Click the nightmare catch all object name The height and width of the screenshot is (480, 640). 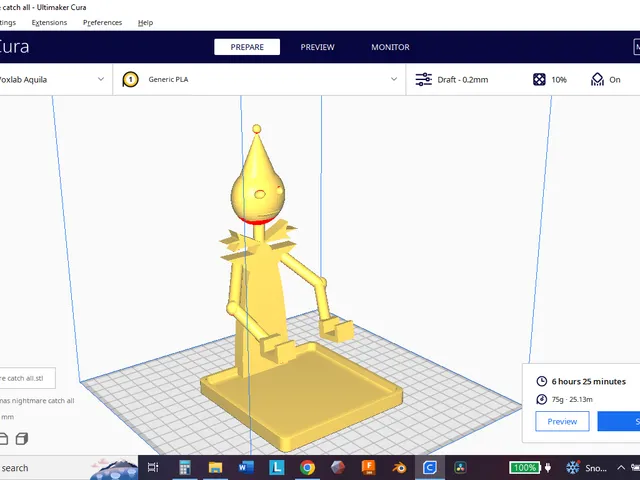[x=37, y=401]
